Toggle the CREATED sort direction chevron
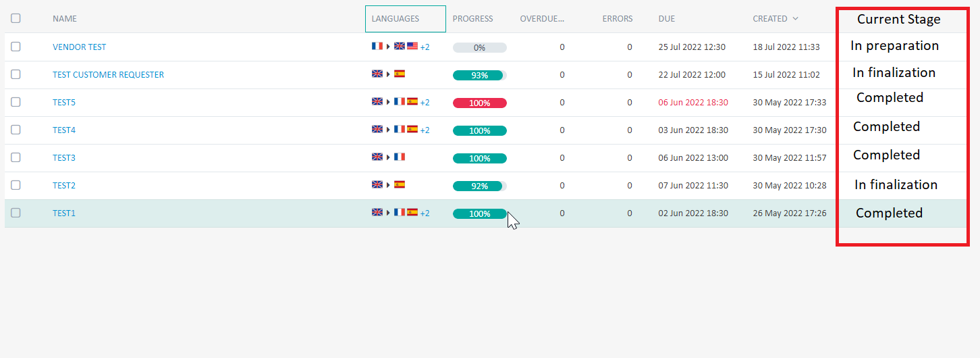This screenshot has height=358, width=980. [x=796, y=19]
